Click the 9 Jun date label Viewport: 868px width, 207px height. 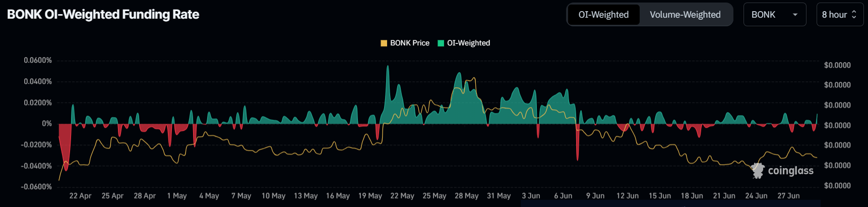tap(595, 196)
